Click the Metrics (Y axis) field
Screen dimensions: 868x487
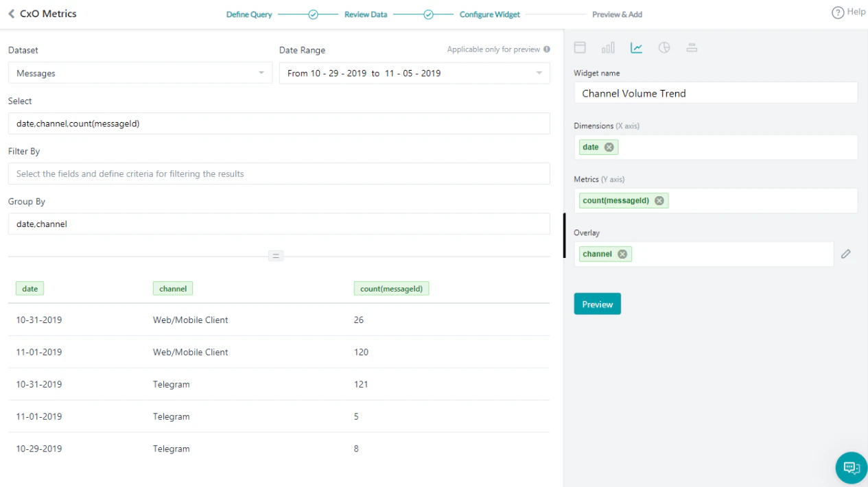[x=716, y=200]
